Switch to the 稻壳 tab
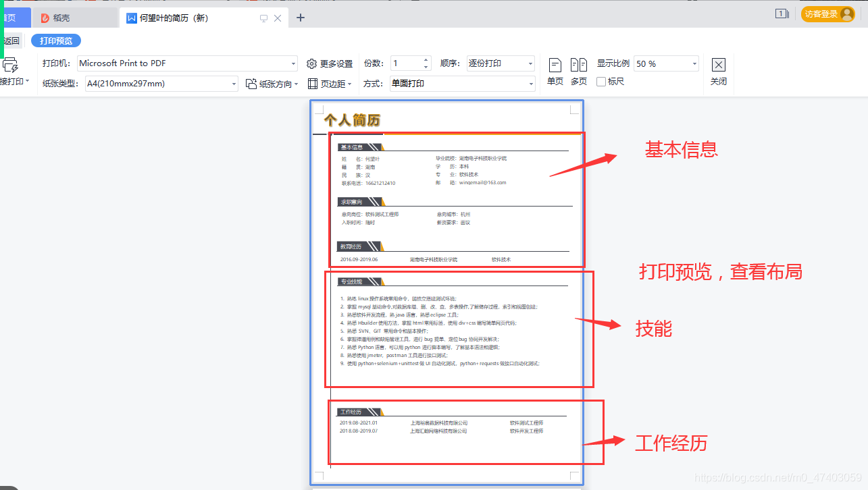This screenshot has height=490, width=868. tap(76, 18)
